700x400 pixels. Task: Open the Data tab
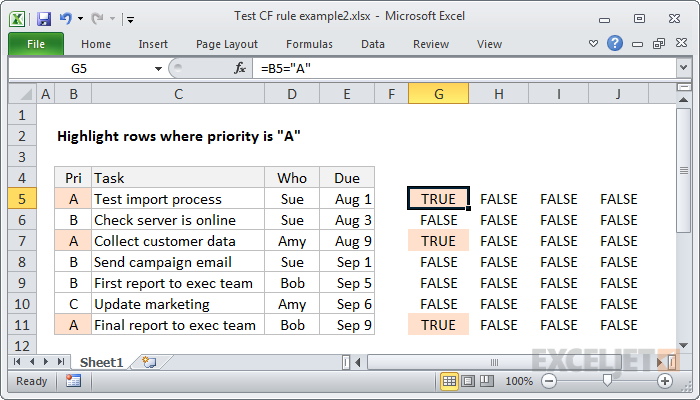point(373,44)
